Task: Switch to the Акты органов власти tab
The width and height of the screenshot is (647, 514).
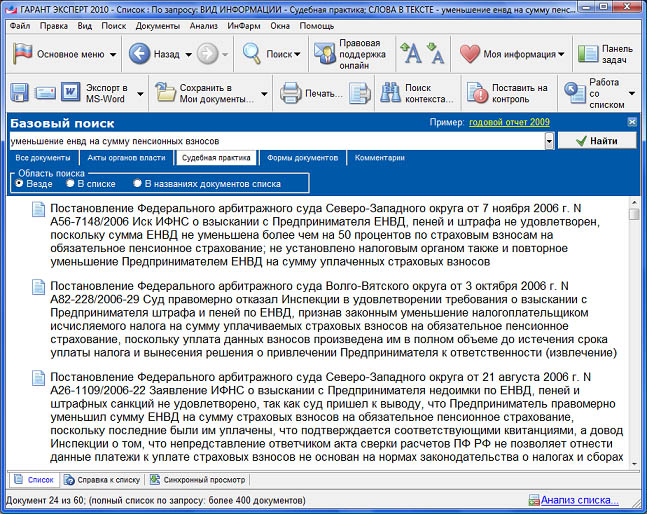Action: 126,158
